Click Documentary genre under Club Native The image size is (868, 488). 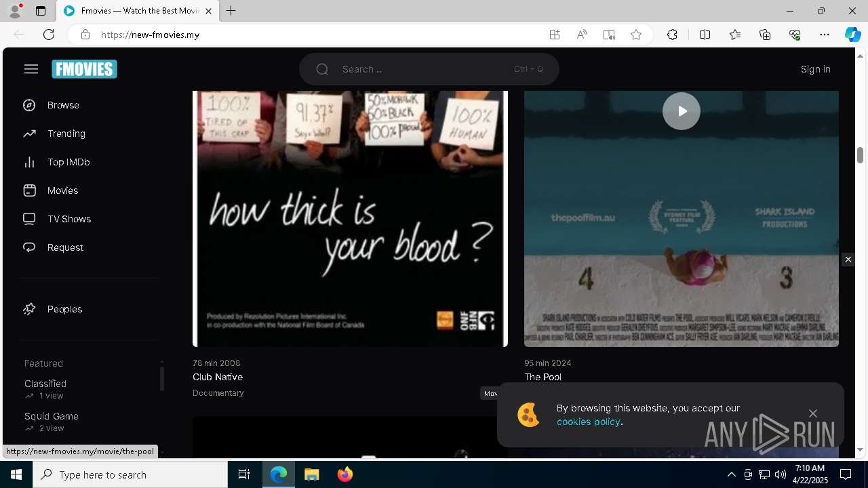(218, 393)
